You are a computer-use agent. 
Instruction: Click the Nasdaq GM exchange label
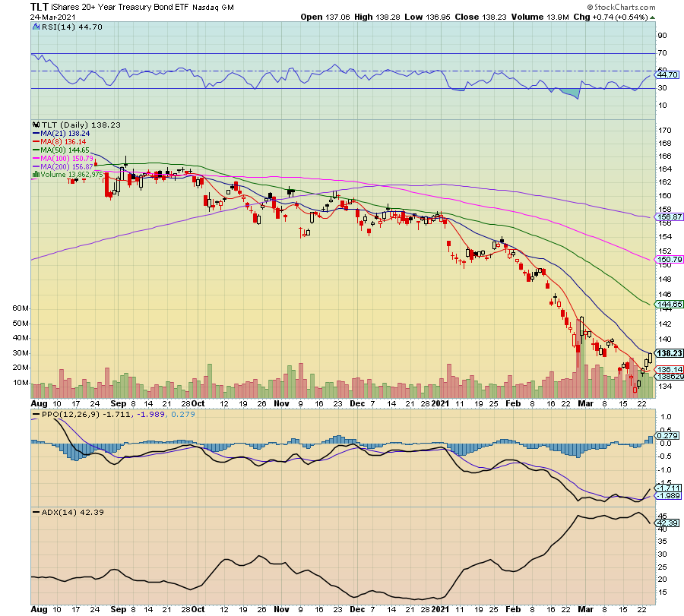pyautogui.click(x=213, y=8)
